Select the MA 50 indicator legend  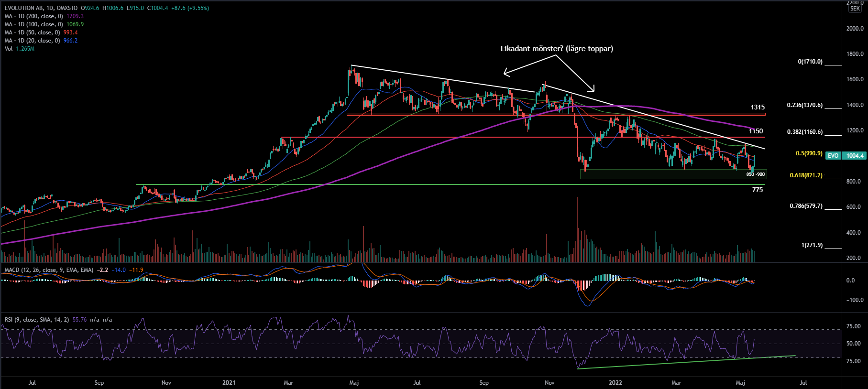32,32
